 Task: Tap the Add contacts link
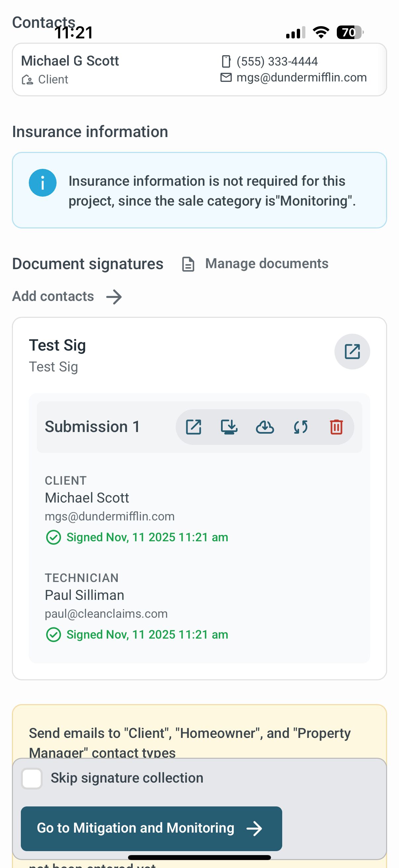(53, 296)
